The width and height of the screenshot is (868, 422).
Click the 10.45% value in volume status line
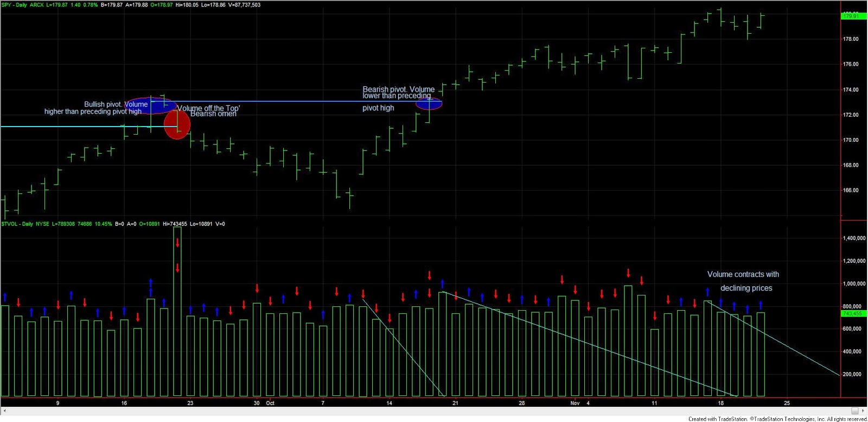point(103,224)
